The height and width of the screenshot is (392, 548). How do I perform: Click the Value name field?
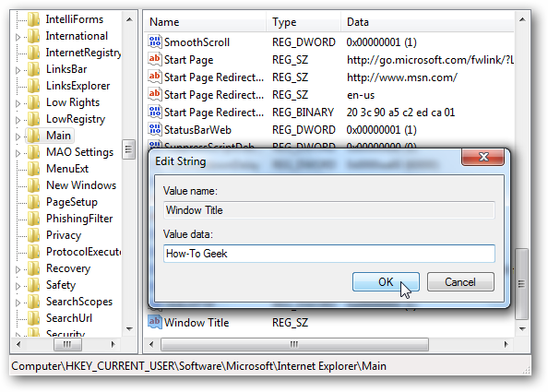pos(328,210)
